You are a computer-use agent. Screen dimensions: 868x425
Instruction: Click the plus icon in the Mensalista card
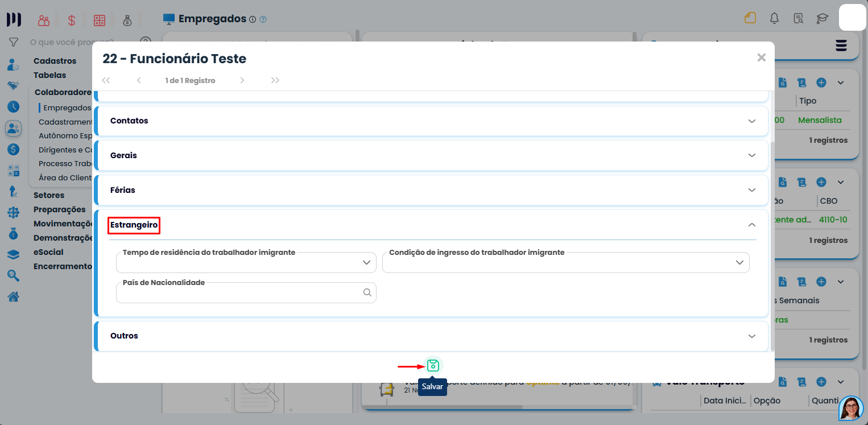(x=821, y=82)
